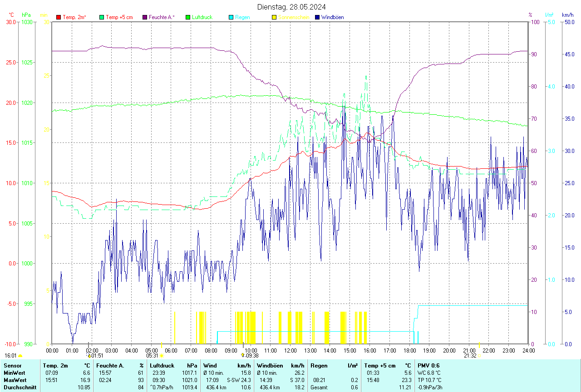Screen dimensions: 581x392
Task: Click the 'Temp. 2m' column header in table
Action: (x=55, y=366)
